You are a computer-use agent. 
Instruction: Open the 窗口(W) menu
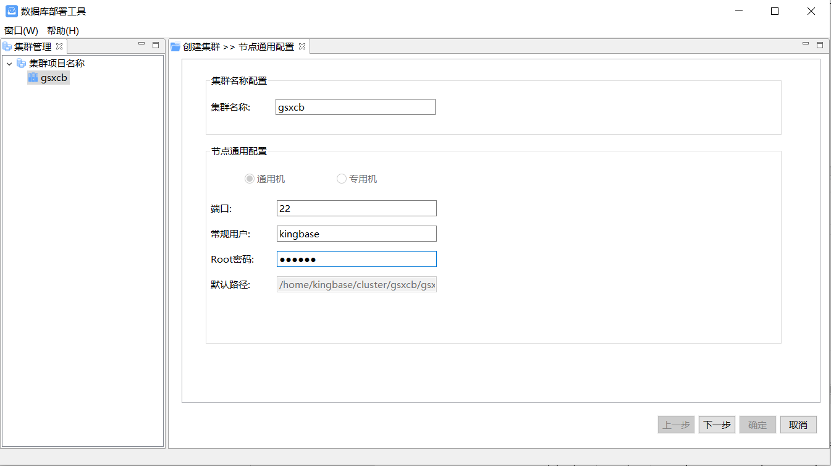21,31
